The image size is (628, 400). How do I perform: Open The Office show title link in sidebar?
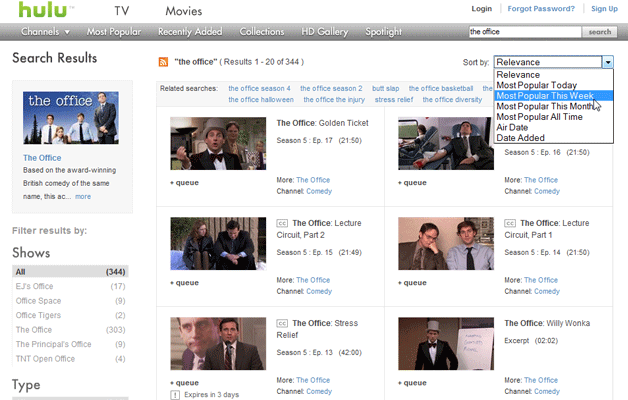click(42, 158)
